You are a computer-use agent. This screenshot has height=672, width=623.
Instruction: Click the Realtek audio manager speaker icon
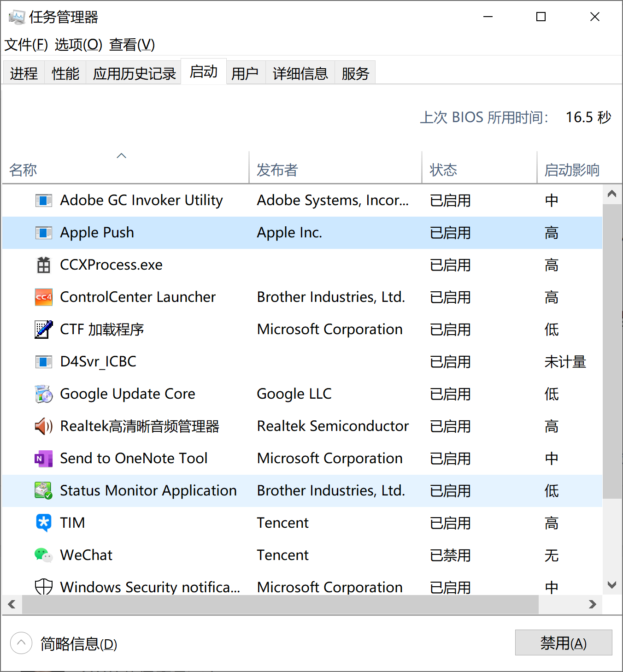click(x=44, y=426)
